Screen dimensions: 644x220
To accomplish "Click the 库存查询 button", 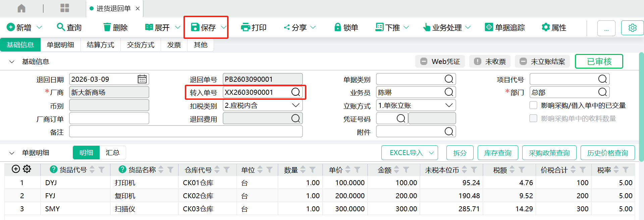I will (x=497, y=153).
